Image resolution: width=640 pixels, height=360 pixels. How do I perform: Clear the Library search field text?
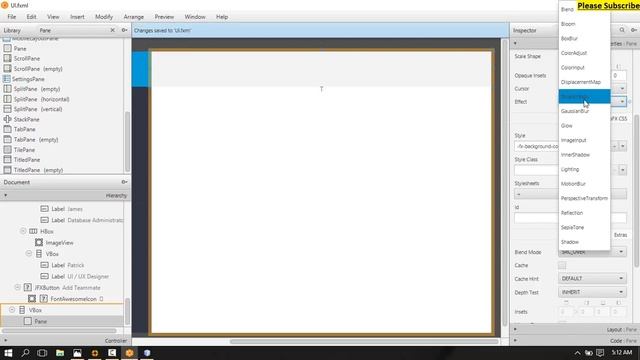pos(113,30)
